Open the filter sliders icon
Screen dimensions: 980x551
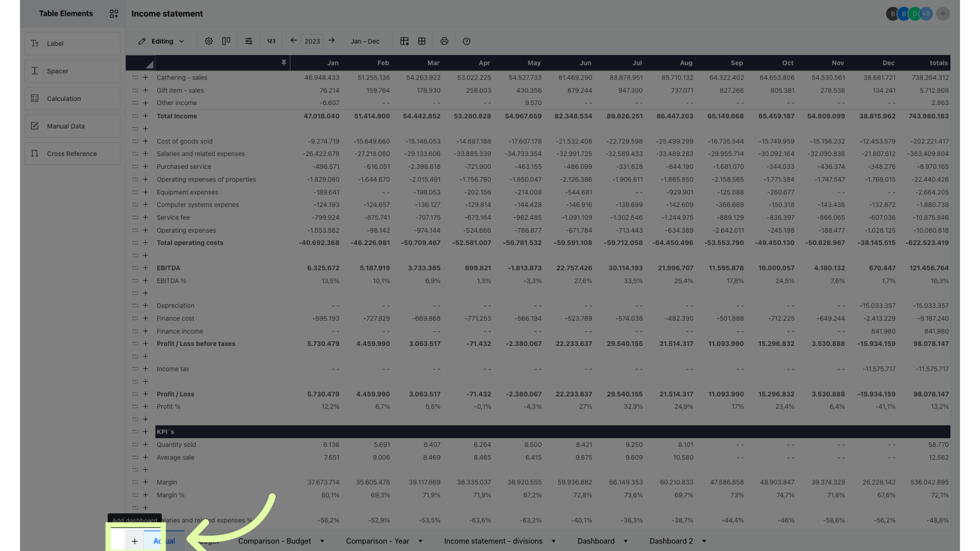pos(249,41)
